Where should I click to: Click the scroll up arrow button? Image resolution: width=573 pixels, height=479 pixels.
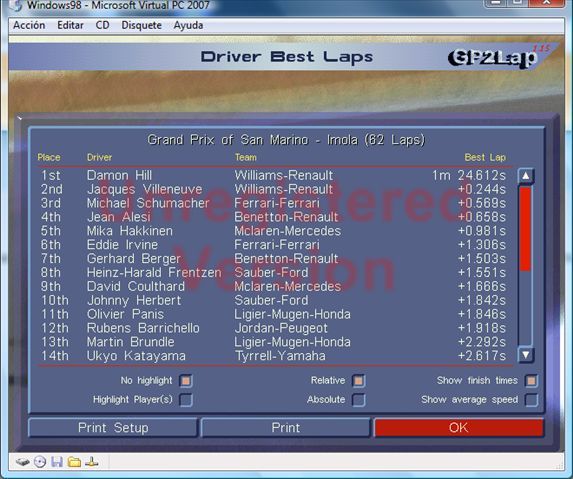(526, 176)
